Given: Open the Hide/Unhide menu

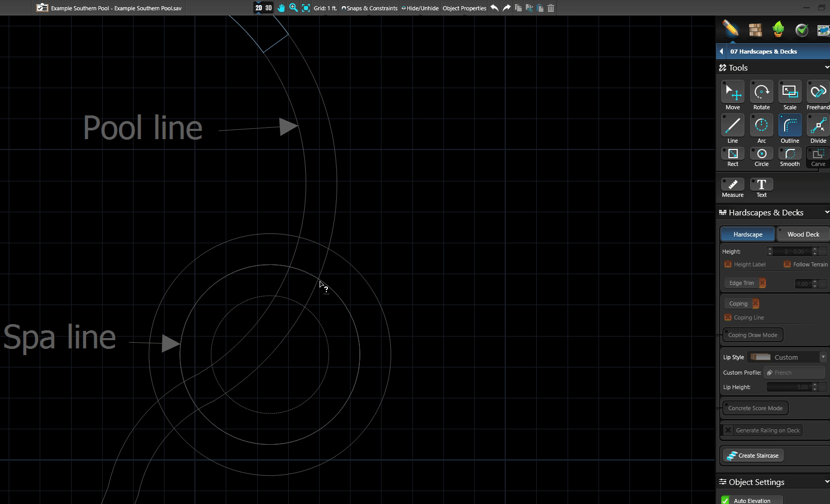Looking at the screenshot, I should (420, 8).
